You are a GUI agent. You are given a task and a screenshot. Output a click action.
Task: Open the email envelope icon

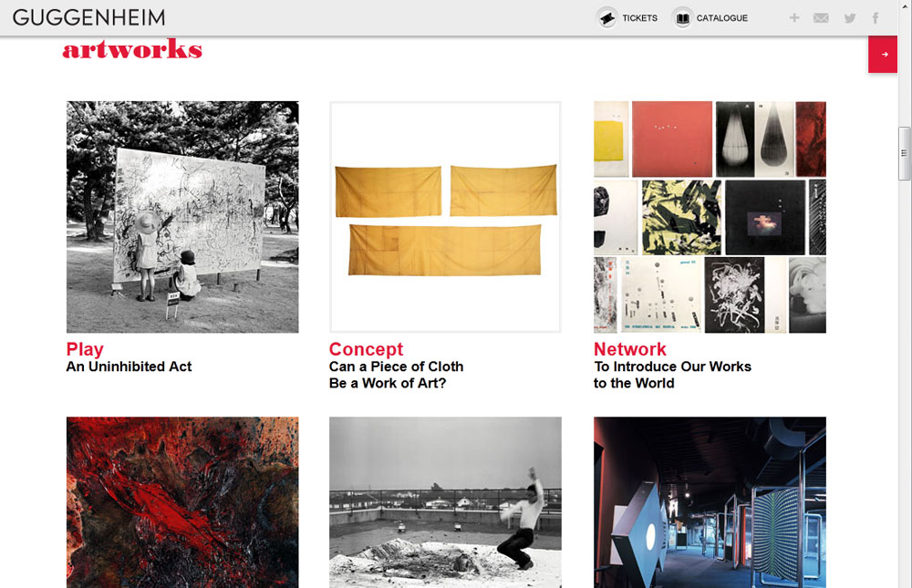pos(821,18)
